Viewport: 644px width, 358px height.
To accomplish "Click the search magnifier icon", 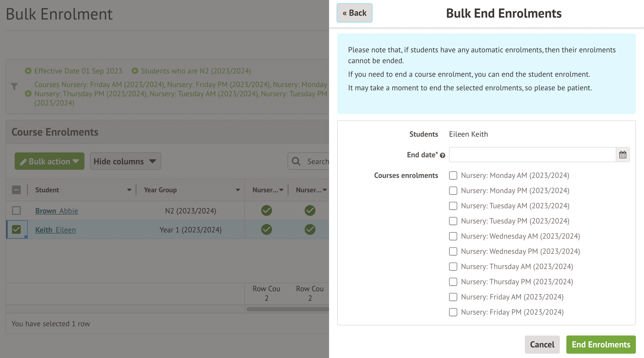I will tap(296, 161).
